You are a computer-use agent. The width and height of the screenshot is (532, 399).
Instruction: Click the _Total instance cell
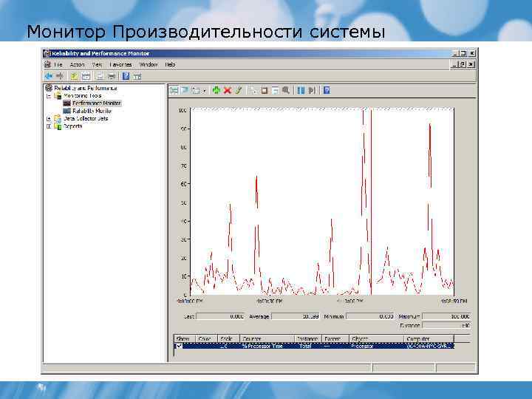pyautogui.click(x=305, y=346)
